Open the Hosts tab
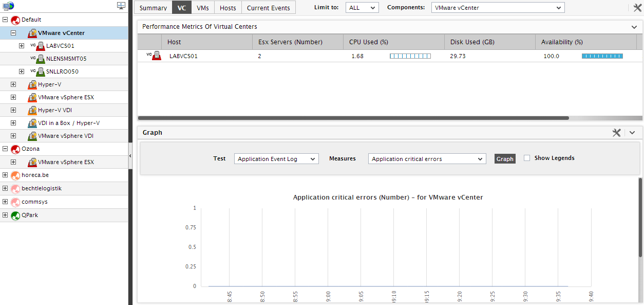Viewport: 644px width, 305px height. 228,8
